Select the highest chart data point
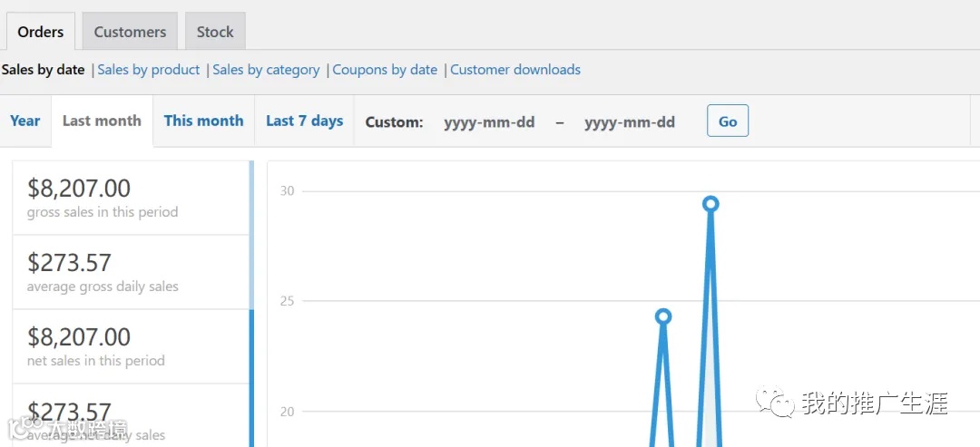The width and height of the screenshot is (980, 447). [x=710, y=203]
